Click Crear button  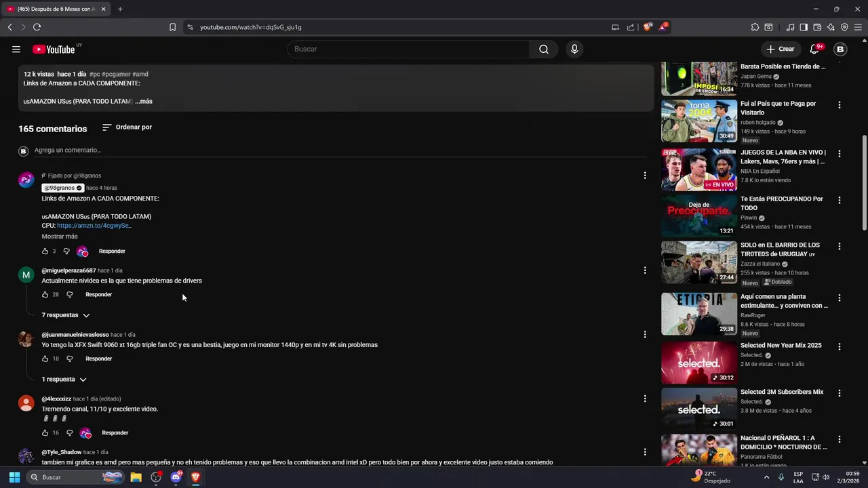(780, 49)
